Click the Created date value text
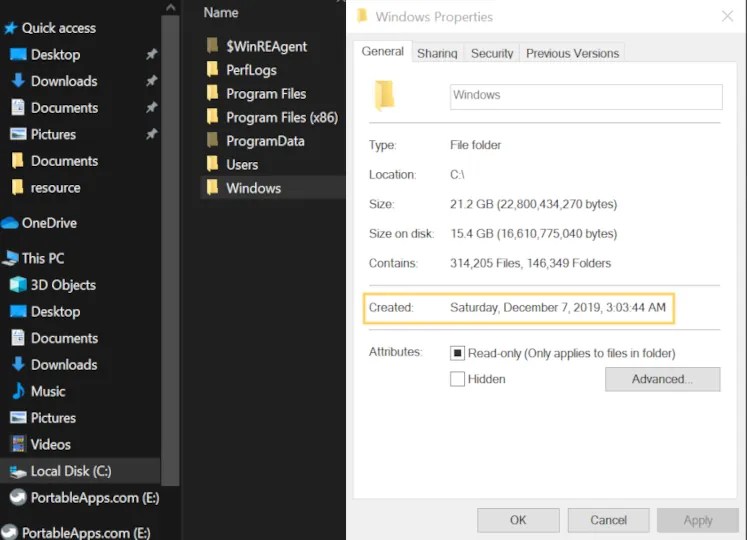The height and width of the screenshot is (540, 747). point(558,307)
